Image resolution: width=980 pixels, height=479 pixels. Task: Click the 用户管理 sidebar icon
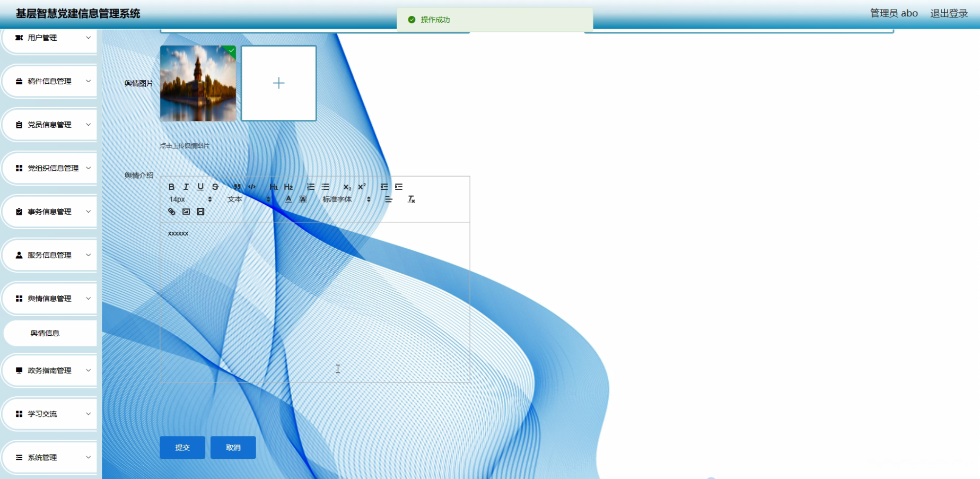19,38
